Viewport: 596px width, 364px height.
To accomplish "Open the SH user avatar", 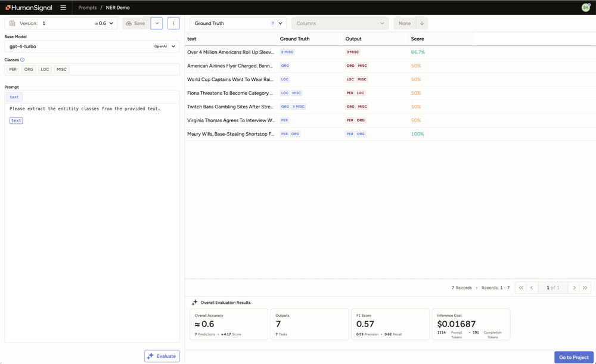I will coord(586,8).
